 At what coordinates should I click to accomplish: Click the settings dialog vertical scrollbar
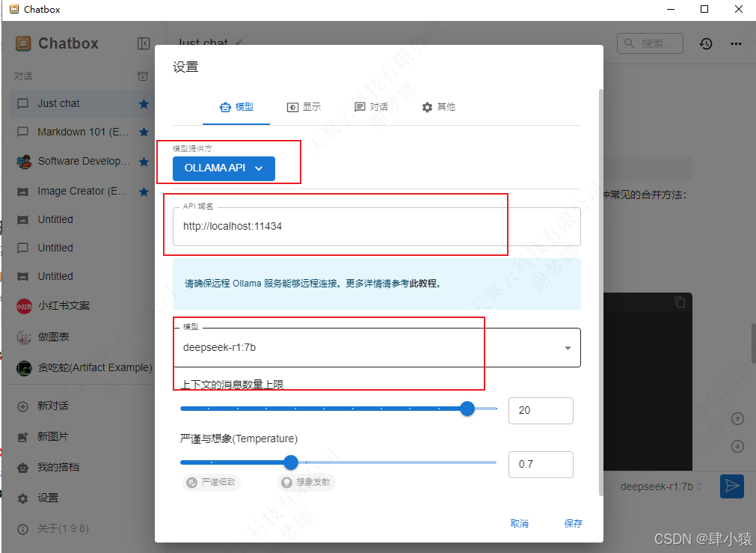pos(600,292)
